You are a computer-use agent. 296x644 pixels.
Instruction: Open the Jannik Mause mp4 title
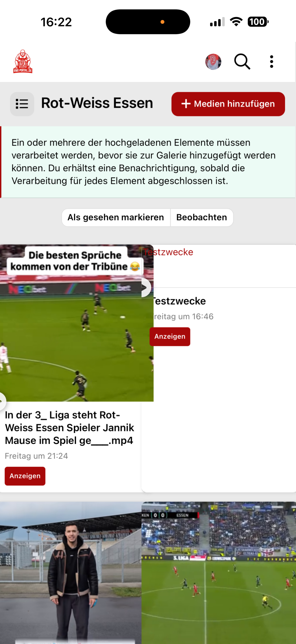click(x=69, y=428)
